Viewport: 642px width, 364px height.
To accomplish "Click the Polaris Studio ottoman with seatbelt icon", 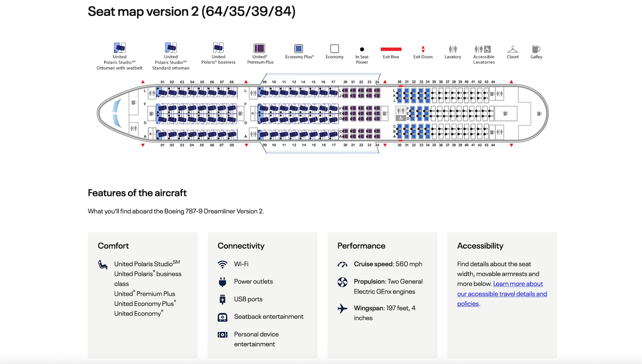I will (120, 48).
